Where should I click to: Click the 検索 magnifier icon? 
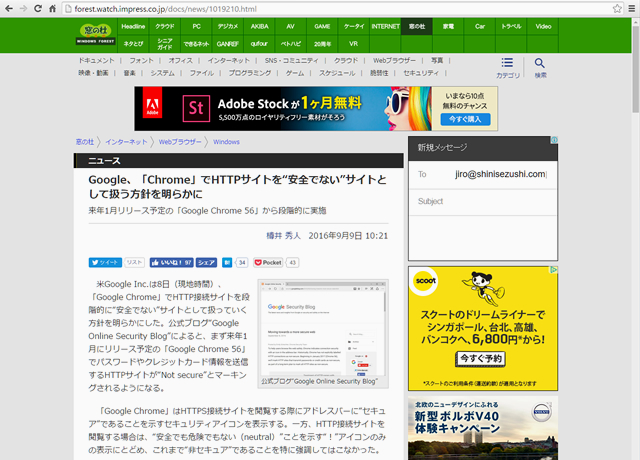tap(540, 67)
